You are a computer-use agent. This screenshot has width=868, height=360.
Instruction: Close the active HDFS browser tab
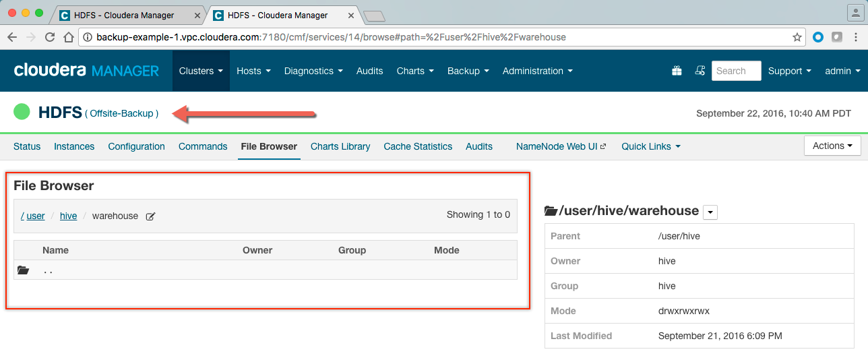(x=350, y=15)
